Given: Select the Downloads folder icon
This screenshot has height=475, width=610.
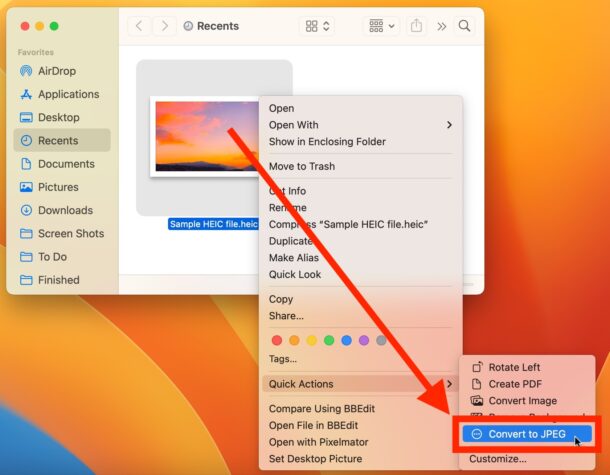Looking at the screenshot, I should (26, 210).
